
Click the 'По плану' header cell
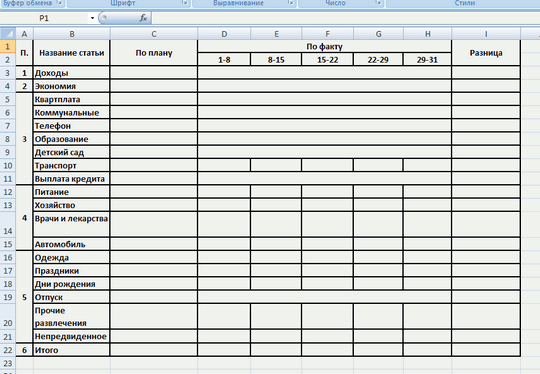click(154, 53)
